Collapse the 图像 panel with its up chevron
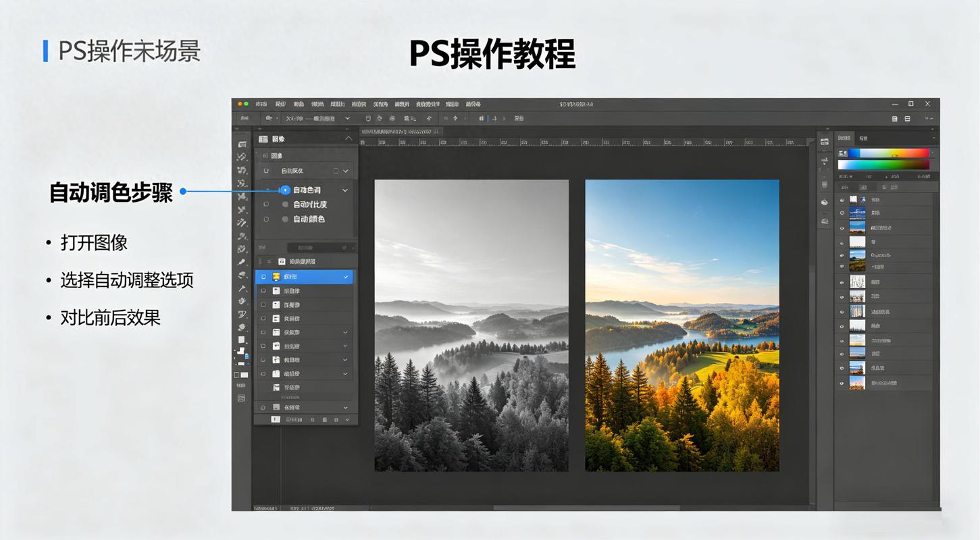This screenshot has height=540, width=980. pyautogui.click(x=349, y=138)
